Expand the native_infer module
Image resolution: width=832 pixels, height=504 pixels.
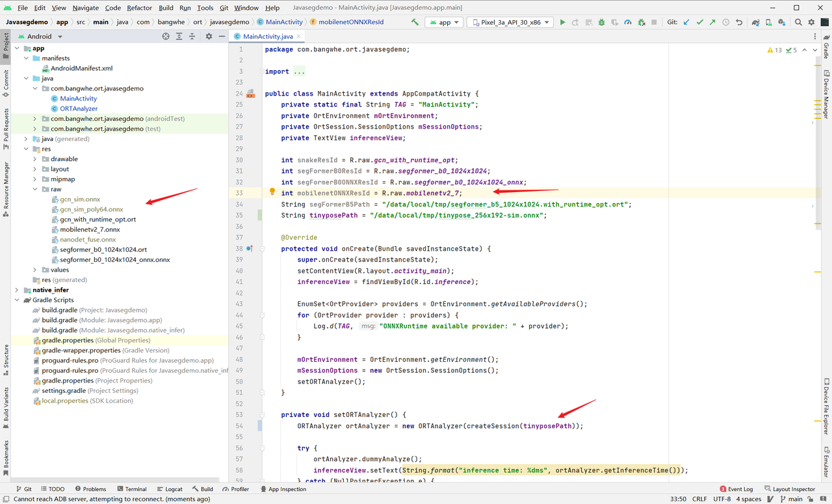pyautogui.click(x=18, y=290)
